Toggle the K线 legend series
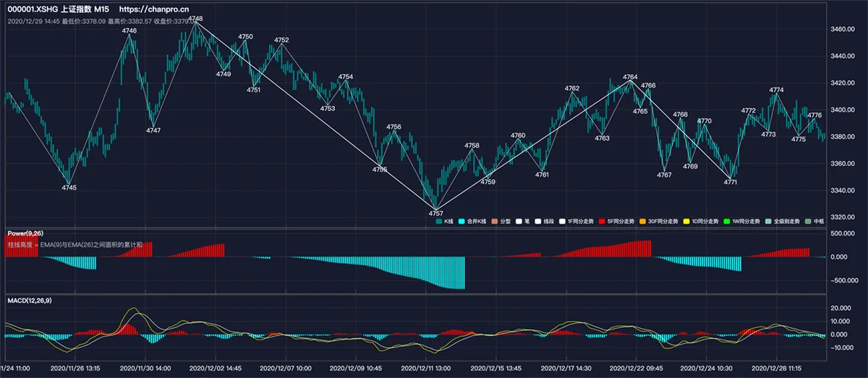Screen dimensions: 868x378 444,221
